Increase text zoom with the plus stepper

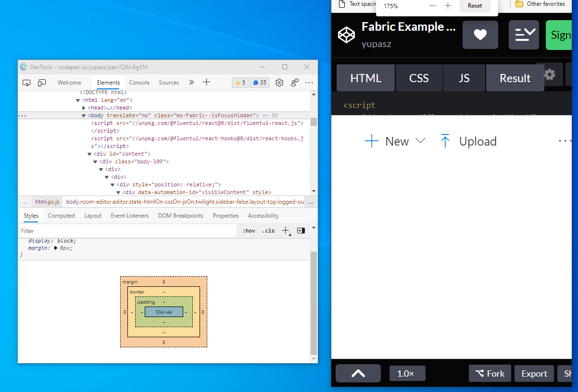pos(448,6)
